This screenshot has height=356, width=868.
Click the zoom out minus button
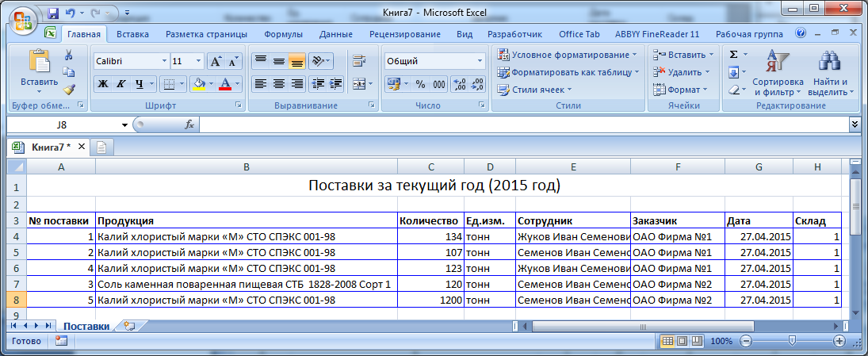(x=746, y=341)
